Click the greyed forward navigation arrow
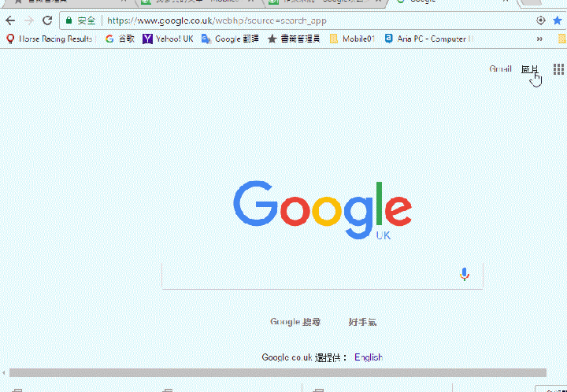The image size is (567, 392). click(28, 20)
